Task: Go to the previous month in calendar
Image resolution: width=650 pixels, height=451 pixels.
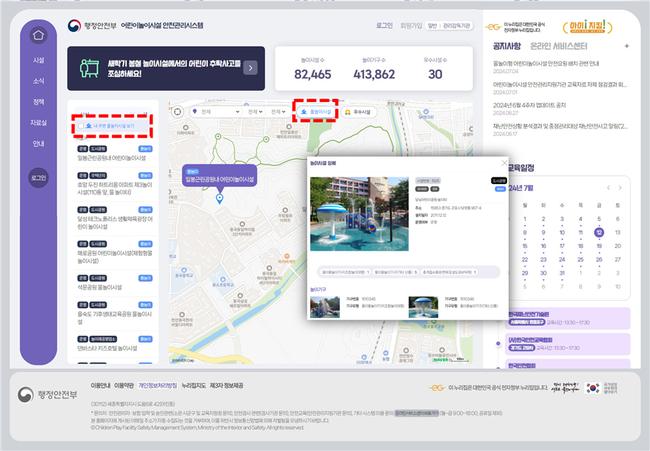Action: click(611, 187)
